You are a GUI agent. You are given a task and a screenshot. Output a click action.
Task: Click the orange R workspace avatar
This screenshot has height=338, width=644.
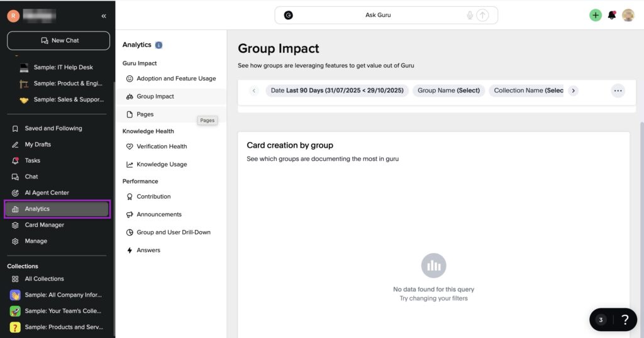point(13,16)
